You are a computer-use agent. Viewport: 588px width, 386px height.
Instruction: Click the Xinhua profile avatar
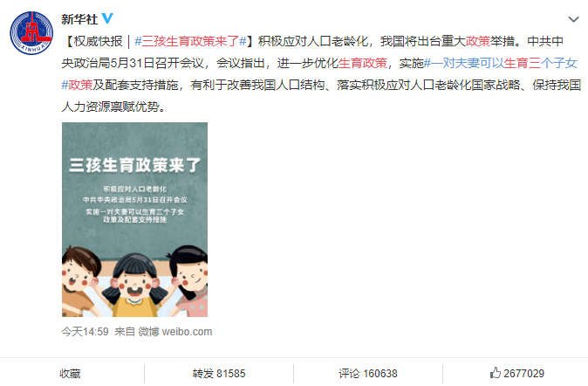click(x=31, y=33)
